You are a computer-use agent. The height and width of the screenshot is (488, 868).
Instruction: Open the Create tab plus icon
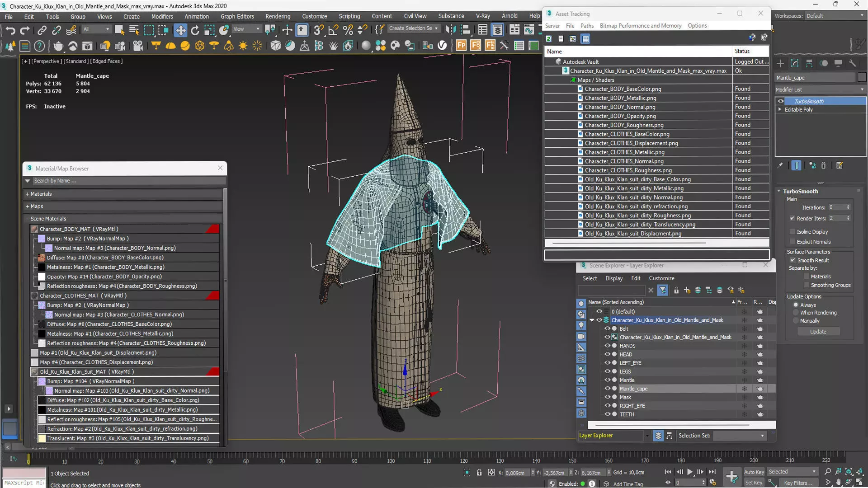780,63
